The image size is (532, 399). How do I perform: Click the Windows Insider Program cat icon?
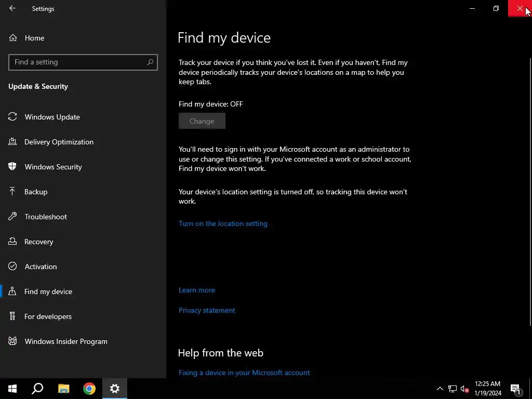[12, 341]
